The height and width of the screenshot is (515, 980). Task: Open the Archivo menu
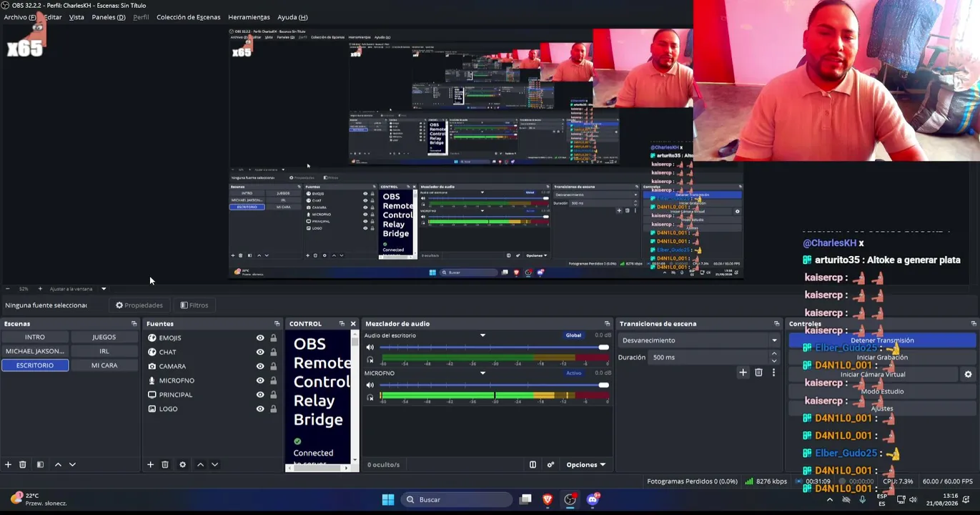pyautogui.click(x=20, y=17)
